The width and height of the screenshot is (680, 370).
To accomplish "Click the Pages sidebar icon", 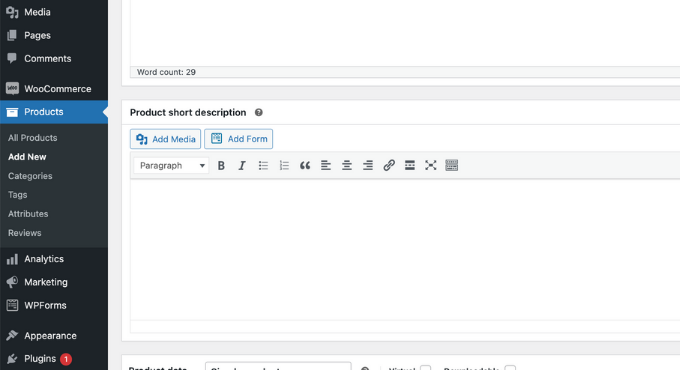I will [12, 35].
